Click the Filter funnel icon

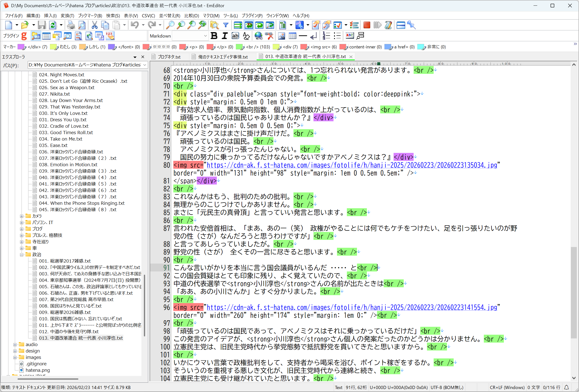pyautogui.click(x=226, y=25)
